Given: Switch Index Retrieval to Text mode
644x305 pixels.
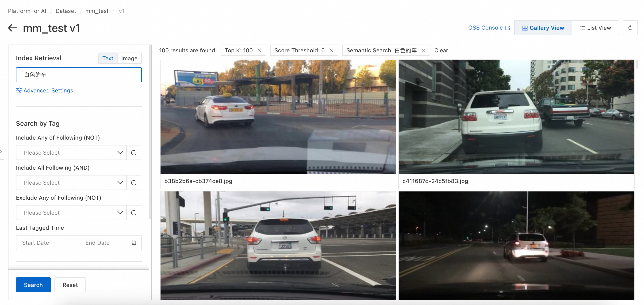Looking at the screenshot, I should (108, 58).
